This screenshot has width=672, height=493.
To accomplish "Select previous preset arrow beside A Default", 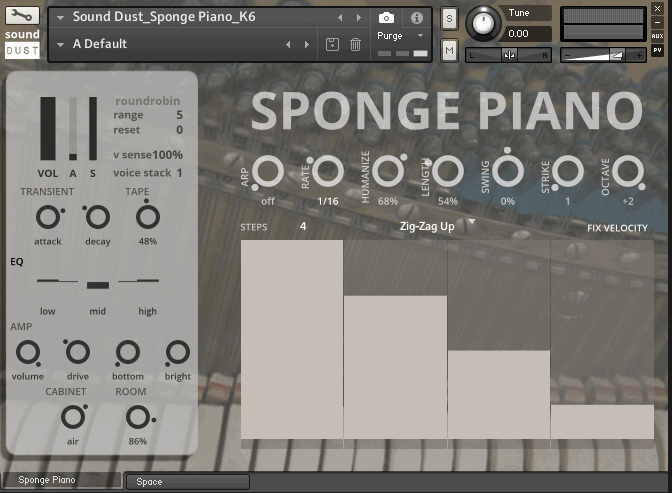I will click(288, 44).
